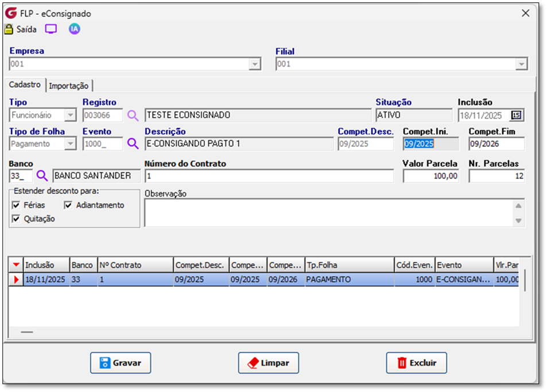Click the red triangle grid header selector

[16, 265]
